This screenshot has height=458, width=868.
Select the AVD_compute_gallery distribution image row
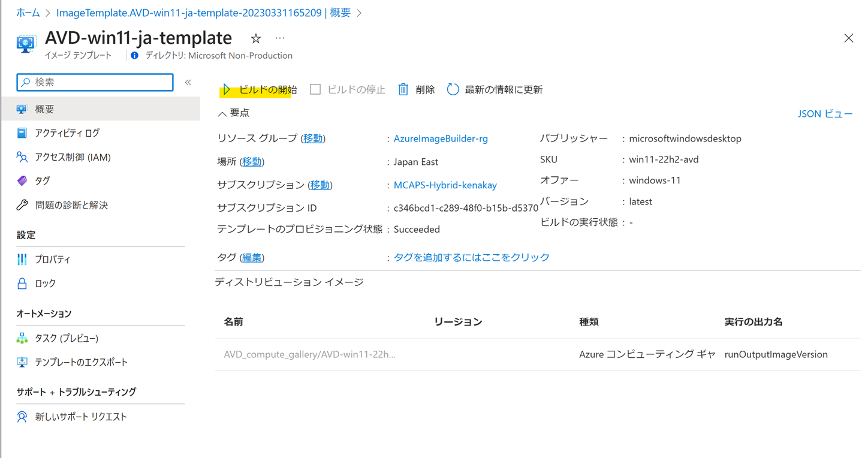click(309, 354)
